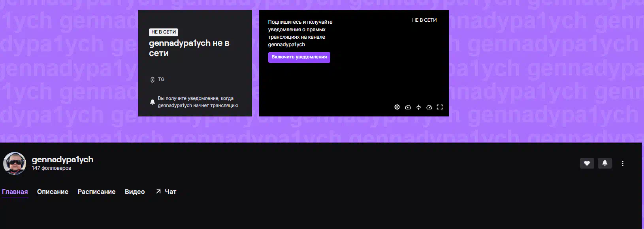Open the TG link

pos(161,79)
